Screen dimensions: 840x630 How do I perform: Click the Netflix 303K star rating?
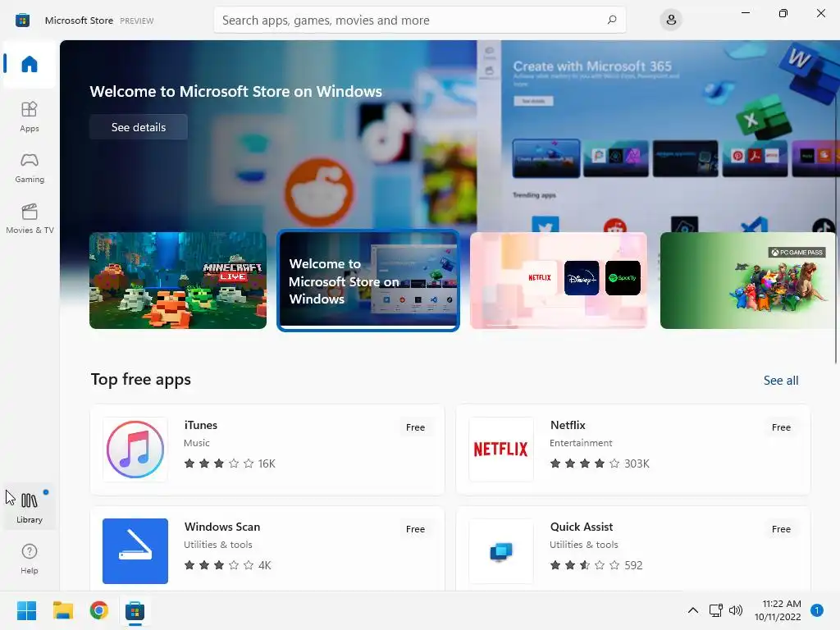click(600, 463)
